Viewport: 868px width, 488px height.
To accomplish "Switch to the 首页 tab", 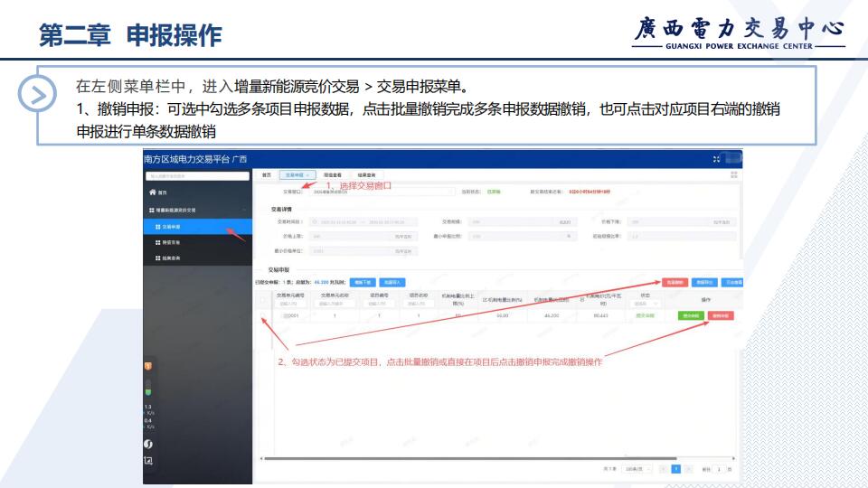I will coord(266,174).
